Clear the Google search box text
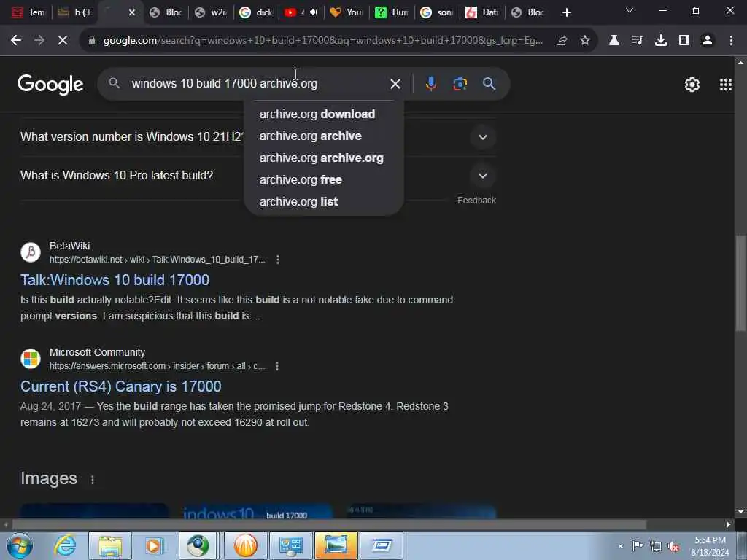The image size is (747, 560). pos(395,84)
